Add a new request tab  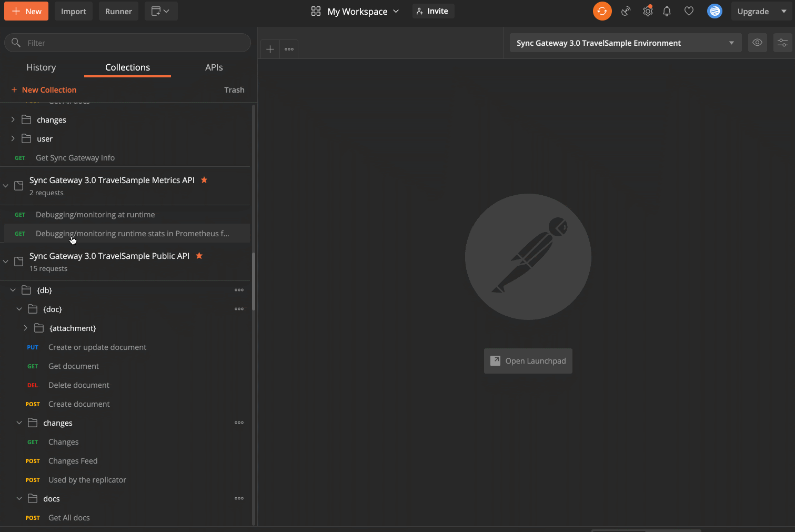click(270, 49)
